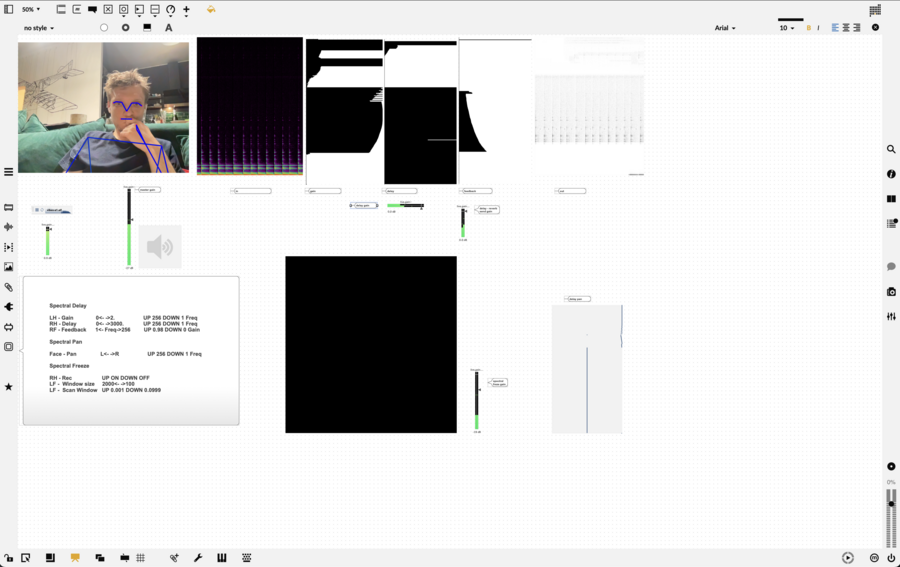Screen dimensions: 900x567
Task: Open the star favorites in left sidebar
Action: pos(9,387)
